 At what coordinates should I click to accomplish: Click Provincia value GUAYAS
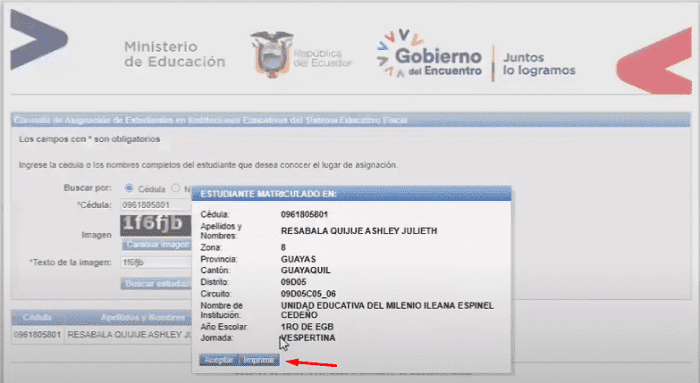coord(298,259)
